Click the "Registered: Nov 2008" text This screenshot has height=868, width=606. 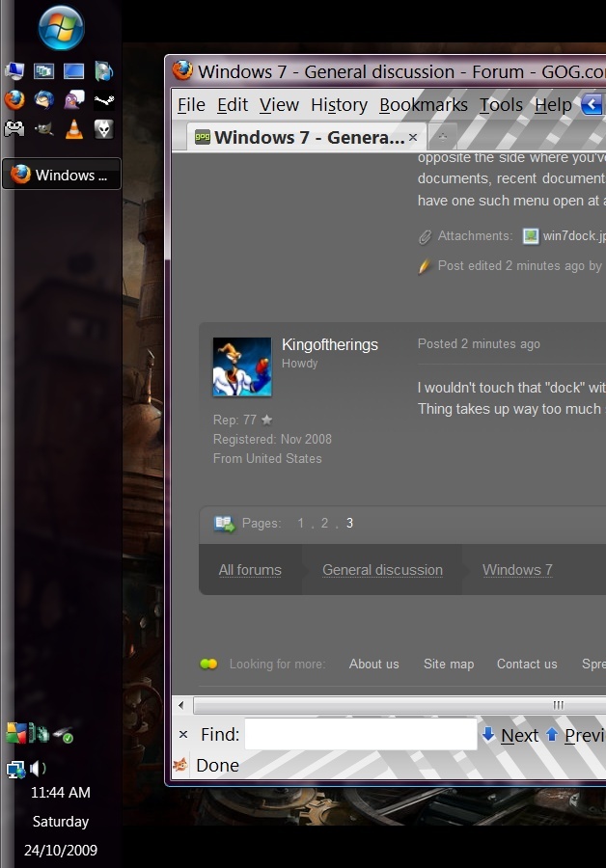(x=272, y=439)
